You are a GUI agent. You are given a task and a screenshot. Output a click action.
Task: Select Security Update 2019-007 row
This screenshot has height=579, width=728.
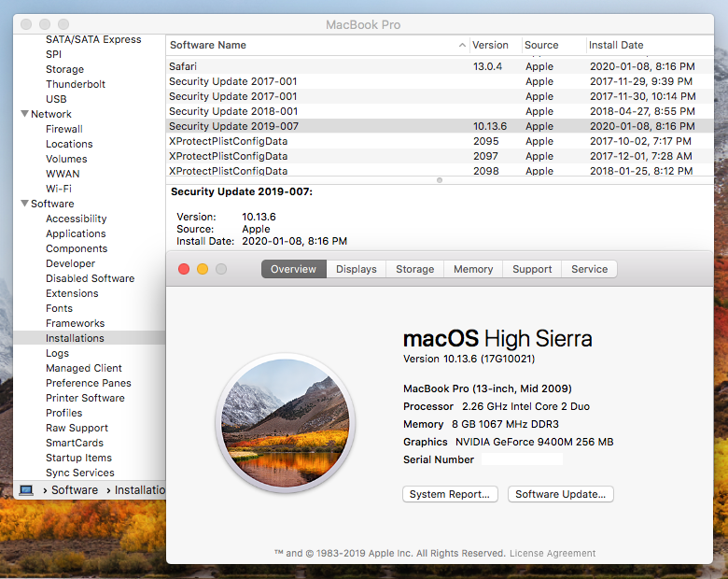click(440, 126)
